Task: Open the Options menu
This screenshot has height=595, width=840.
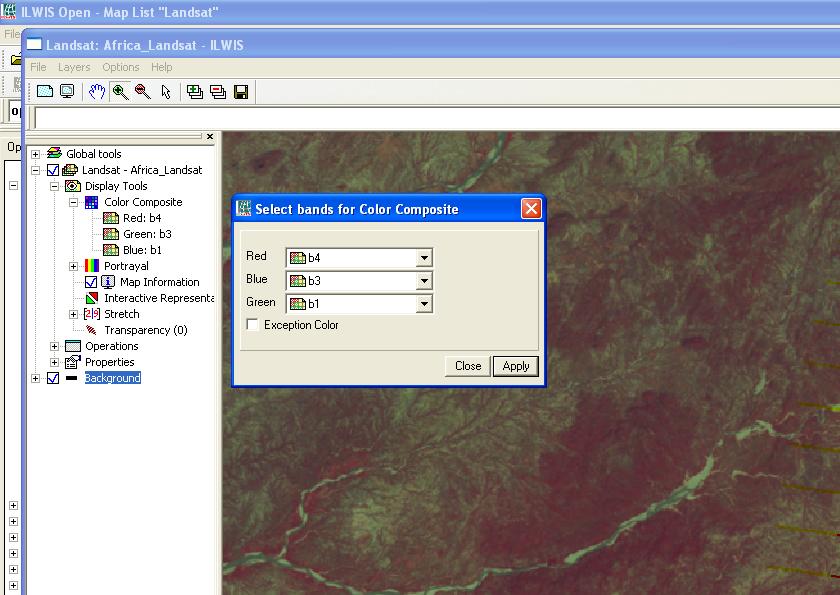Action: pyautogui.click(x=121, y=67)
